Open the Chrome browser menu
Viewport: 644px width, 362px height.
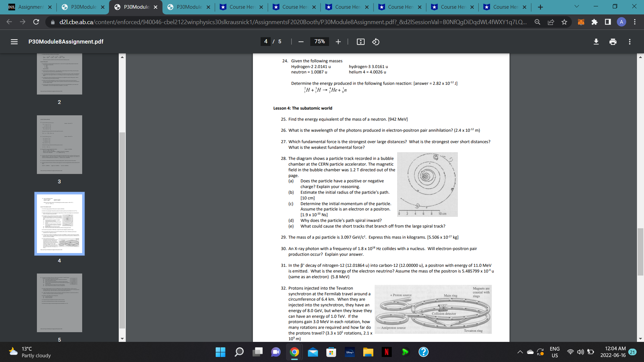pos(635,22)
